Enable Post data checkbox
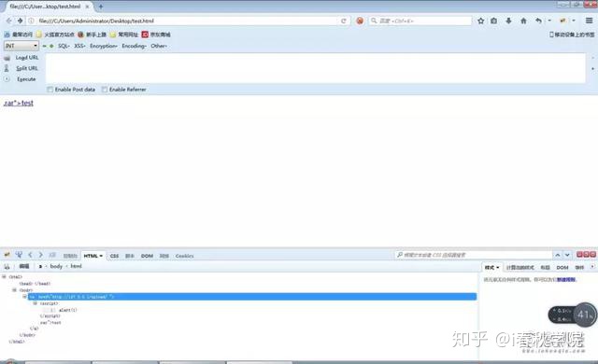The image size is (598, 364). 50,90
